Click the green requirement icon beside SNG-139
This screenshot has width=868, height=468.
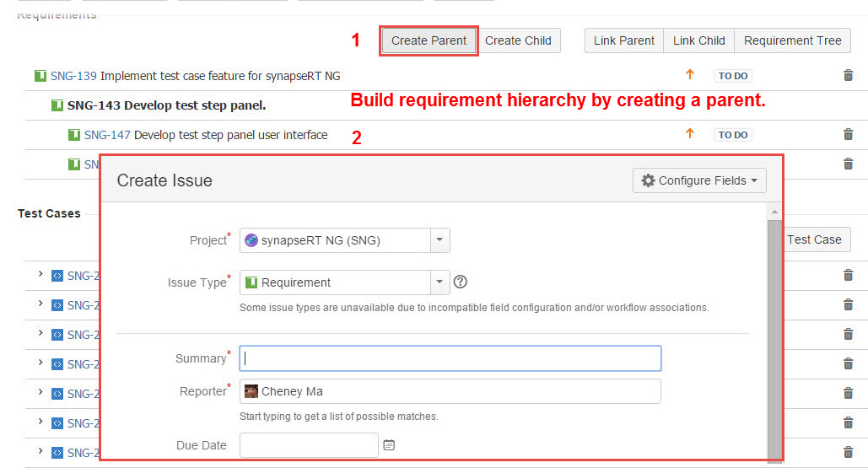click(40, 76)
